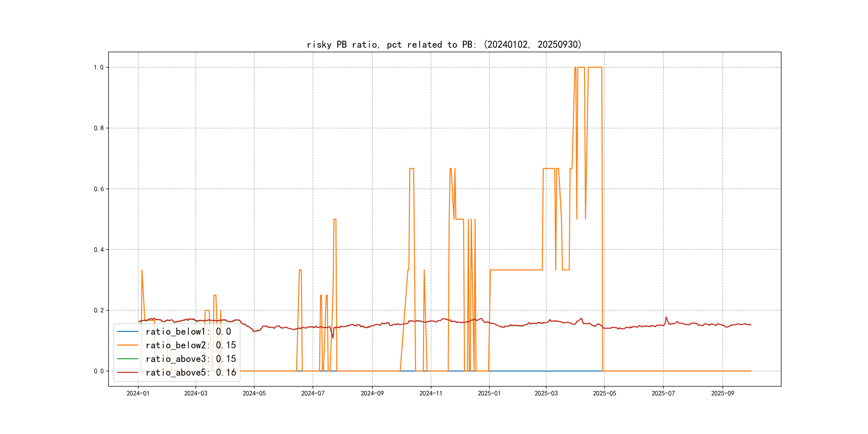Click the 0.2 y-axis tick label
This screenshot has width=868, height=434.
(x=98, y=310)
